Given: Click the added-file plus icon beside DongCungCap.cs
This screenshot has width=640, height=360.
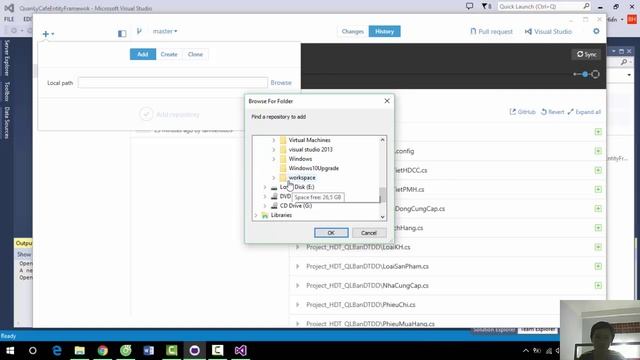Looking at the screenshot, I should point(598,209).
